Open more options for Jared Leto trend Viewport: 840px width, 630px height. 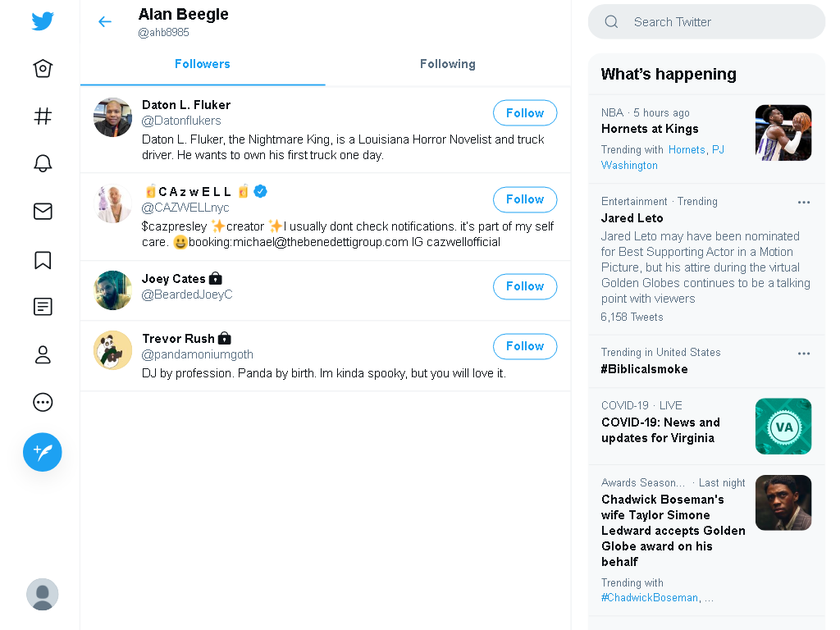click(804, 203)
